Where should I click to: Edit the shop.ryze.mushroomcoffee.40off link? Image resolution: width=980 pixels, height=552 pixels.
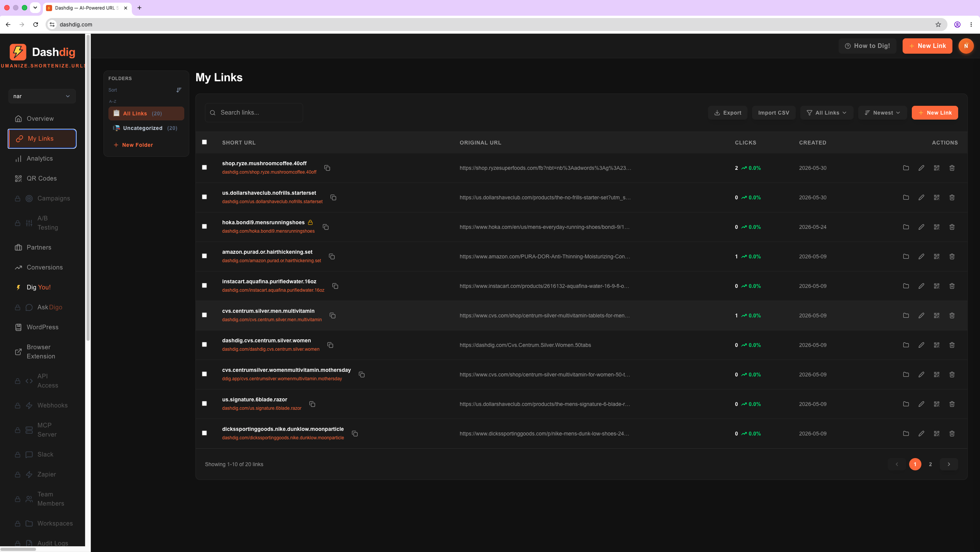point(921,168)
